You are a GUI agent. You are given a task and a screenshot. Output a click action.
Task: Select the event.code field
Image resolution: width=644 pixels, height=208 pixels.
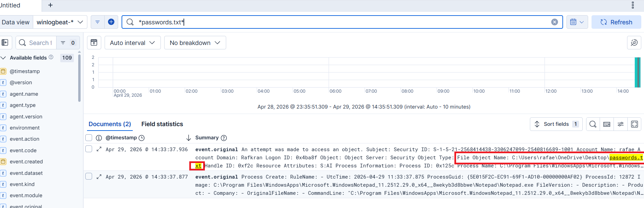(x=23, y=151)
